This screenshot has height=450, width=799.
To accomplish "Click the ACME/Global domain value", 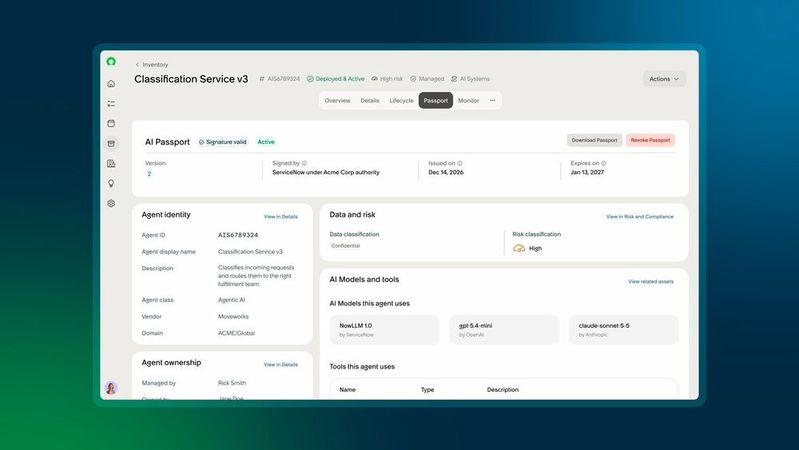I will tap(236, 333).
